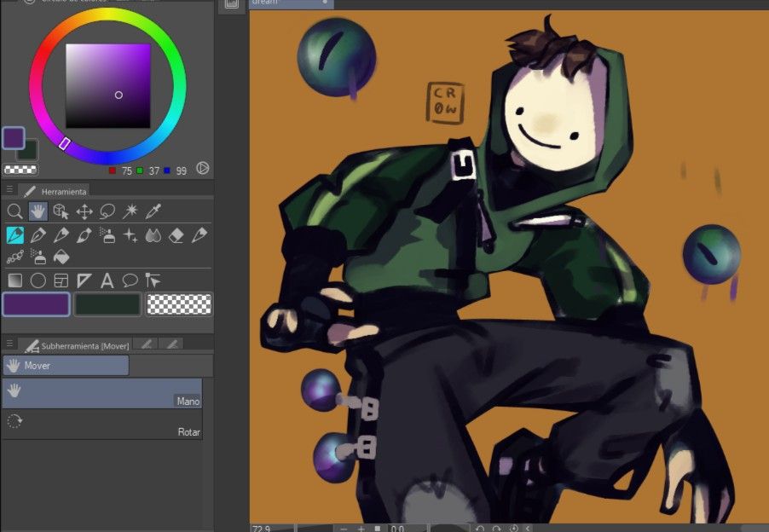This screenshot has width=769, height=532.
Task: Click the zoom out minus button
Action: click(344, 529)
